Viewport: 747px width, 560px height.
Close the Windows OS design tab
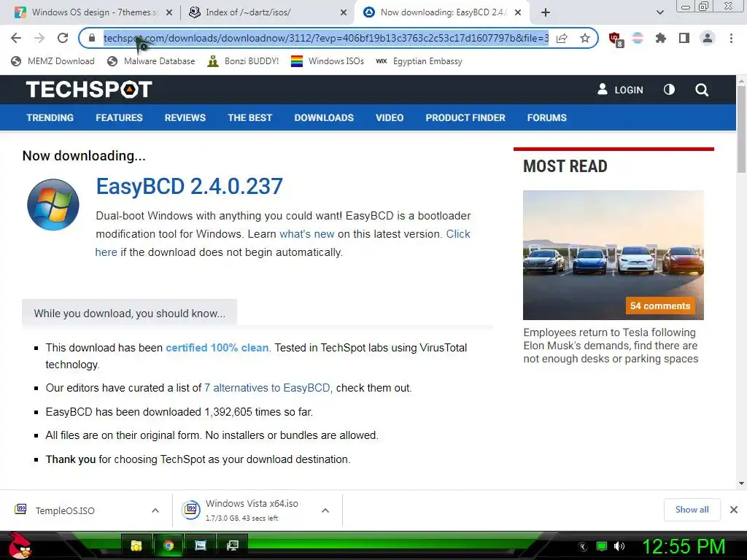pyautogui.click(x=169, y=12)
